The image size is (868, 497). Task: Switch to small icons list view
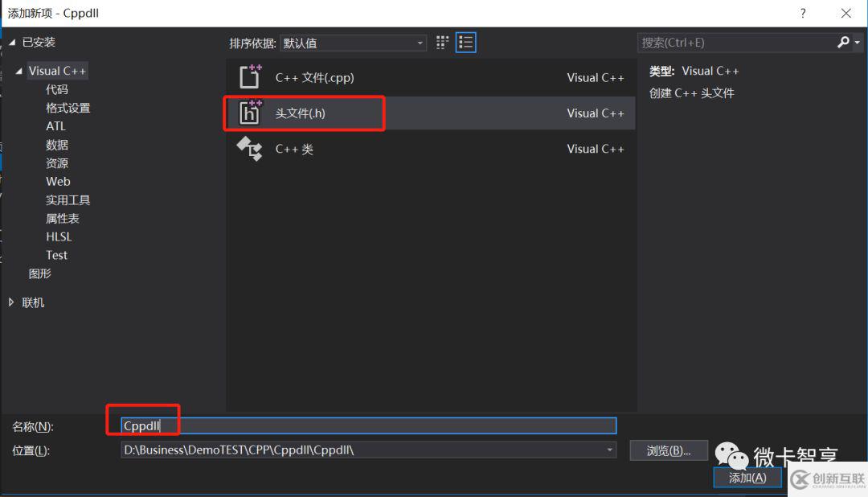[465, 43]
